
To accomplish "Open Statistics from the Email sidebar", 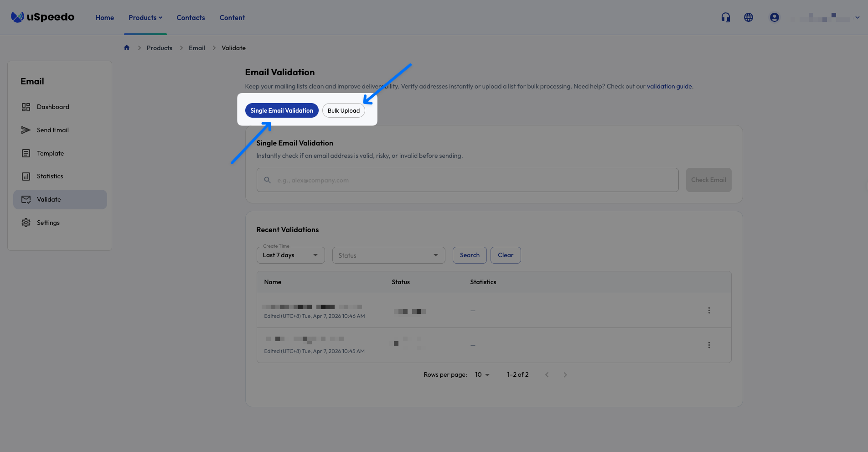I will coord(50,176).
